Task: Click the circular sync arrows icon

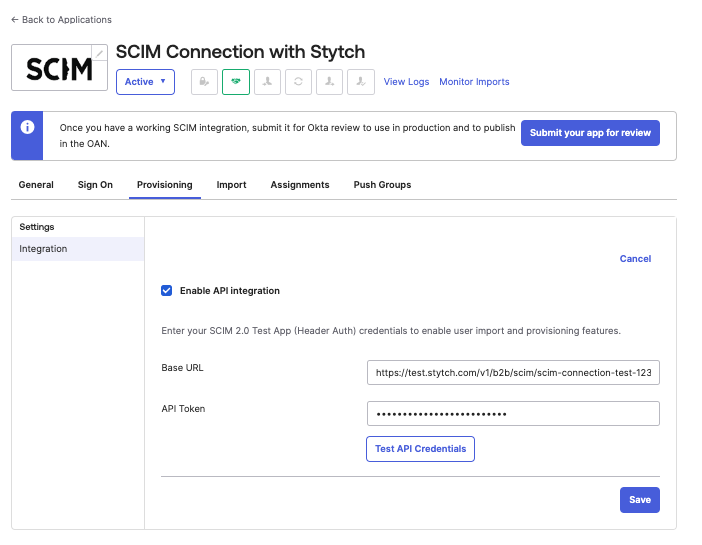Action: coord(298,82)
